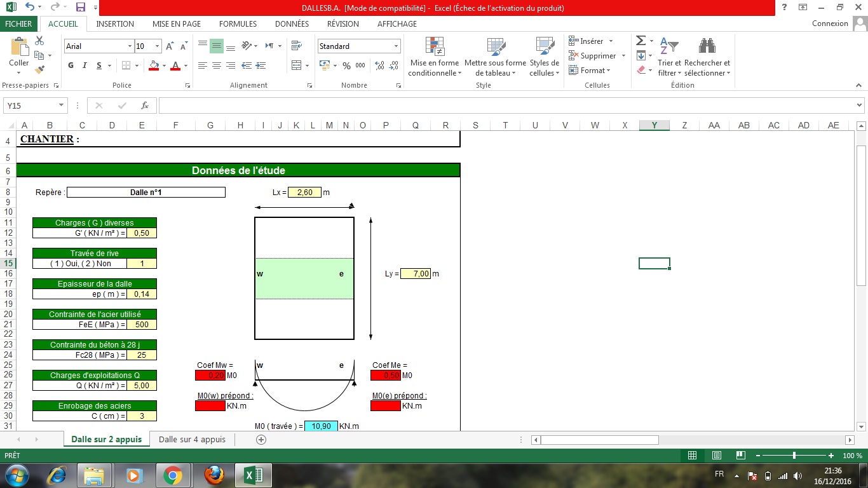Align cell text to the right
Screen dimensions: 868x488
[x=231, y=65]
